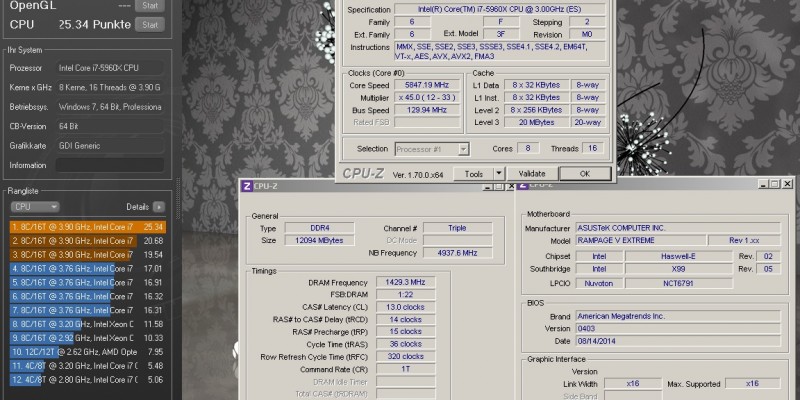
Task: Click the memory Size field 12094 MBytes
Action: pyautogui.click(x=319, y=240)
